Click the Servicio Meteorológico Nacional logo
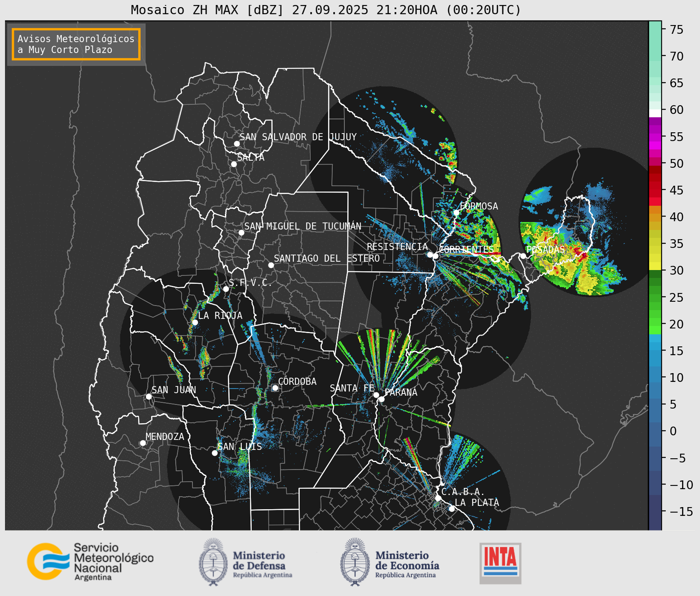This screenshot has width=700, height=596. 90,561
